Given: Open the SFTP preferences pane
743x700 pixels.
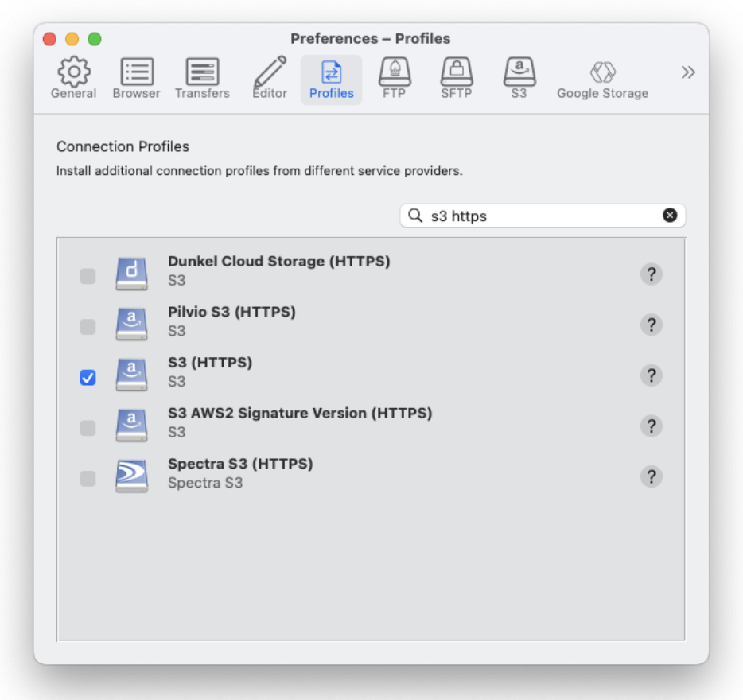Looking at the screenshot, I should point(456,79).
